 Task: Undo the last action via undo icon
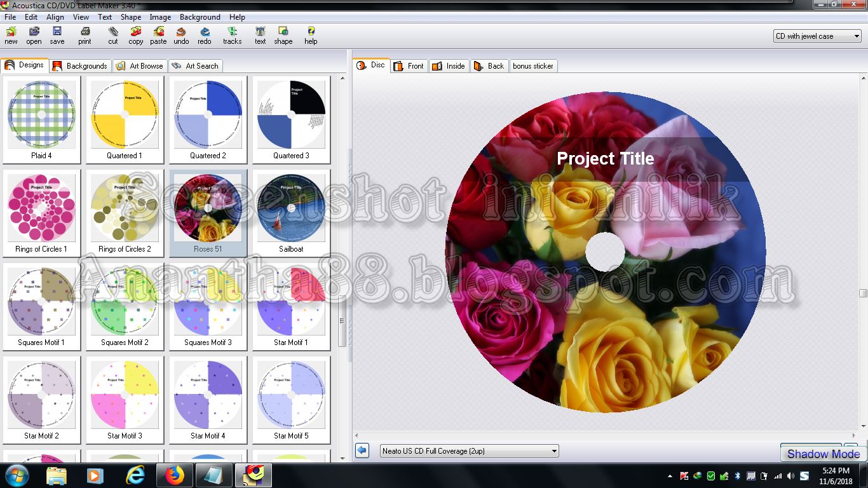pos(181,35)
